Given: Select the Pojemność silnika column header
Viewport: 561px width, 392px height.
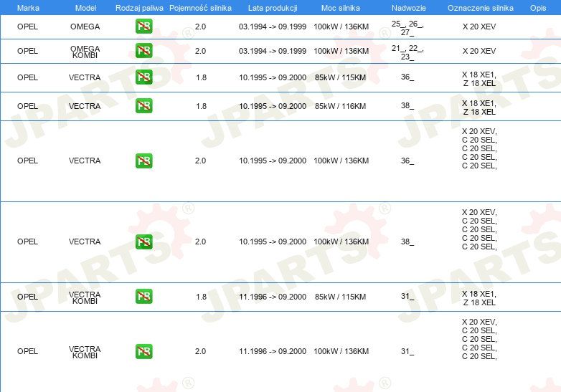Looking at the screenshot, I should click(200, 7).
